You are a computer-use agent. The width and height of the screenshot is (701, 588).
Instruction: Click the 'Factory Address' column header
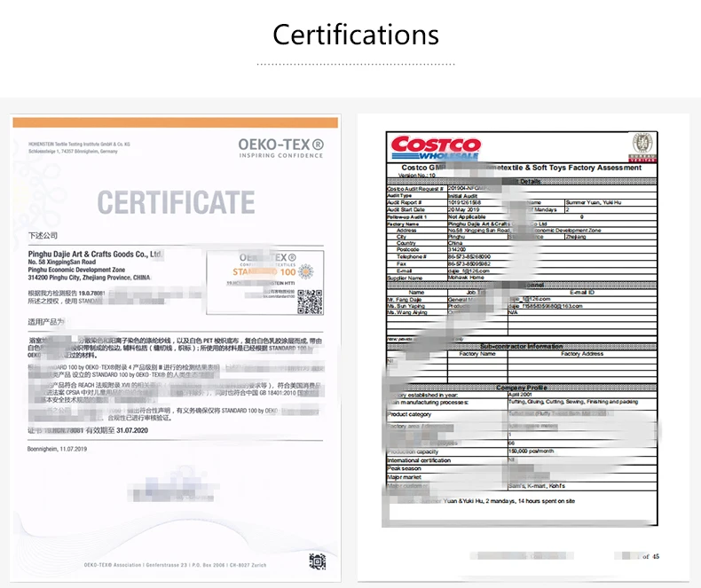(x=582, y=354)
